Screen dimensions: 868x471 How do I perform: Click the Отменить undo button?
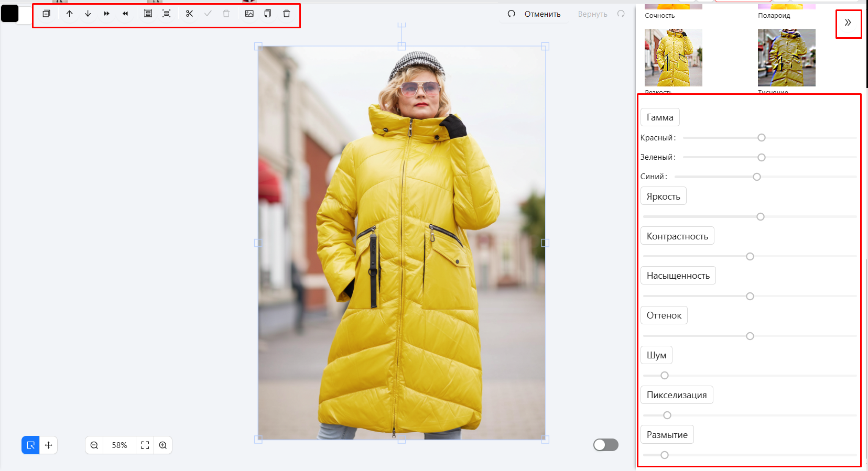pyautogui.click(x=535, y=14)
